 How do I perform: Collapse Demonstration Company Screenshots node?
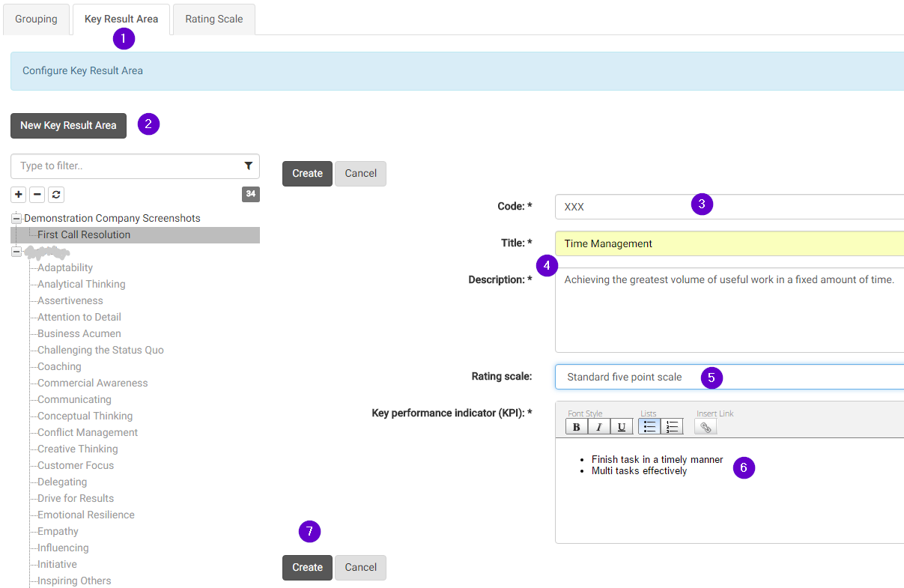click(16, 219)
